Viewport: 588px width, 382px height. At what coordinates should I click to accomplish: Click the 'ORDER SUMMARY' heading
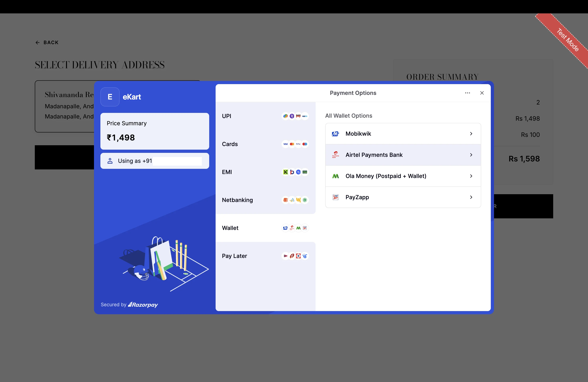(442, 77)
